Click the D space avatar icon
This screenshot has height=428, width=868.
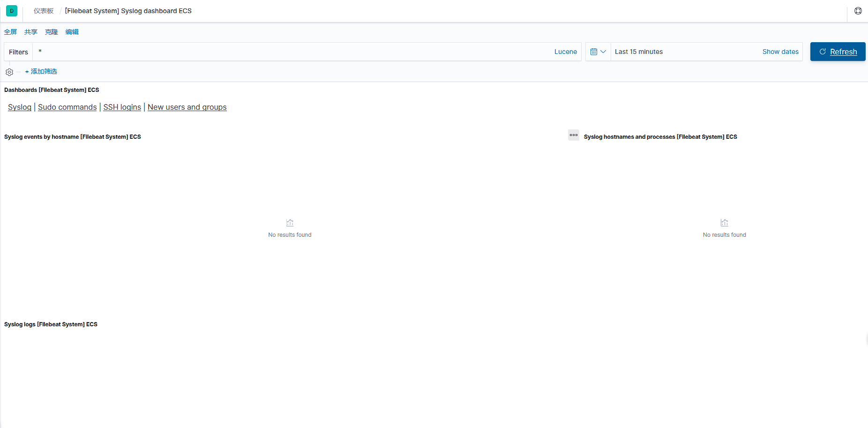coord(11,10)
